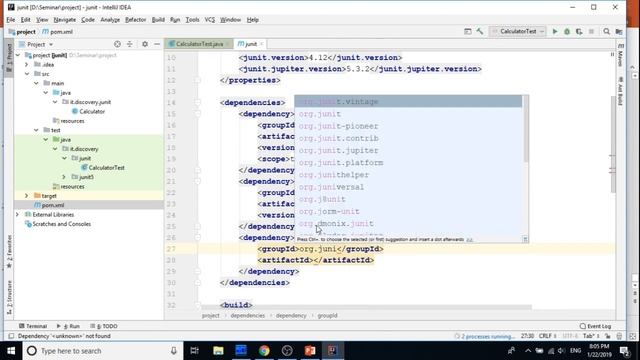Click the completion popup vertical scrollbar

(525, 129)
